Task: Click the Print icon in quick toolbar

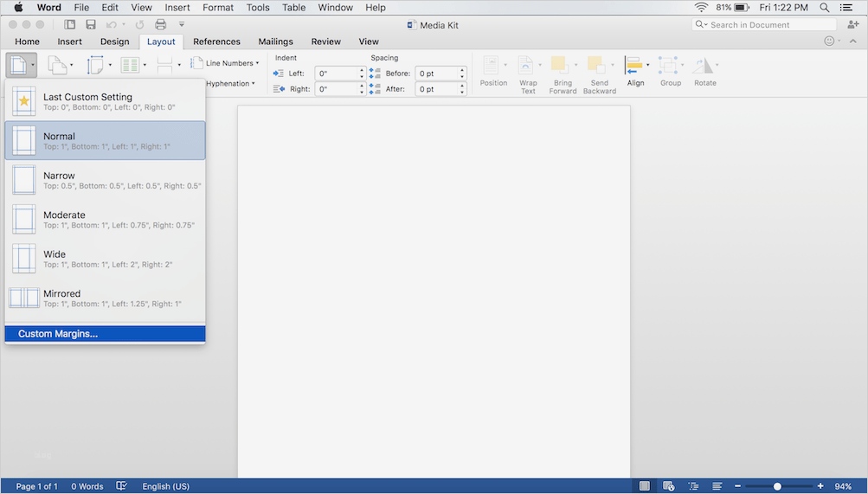Action: 160,24
